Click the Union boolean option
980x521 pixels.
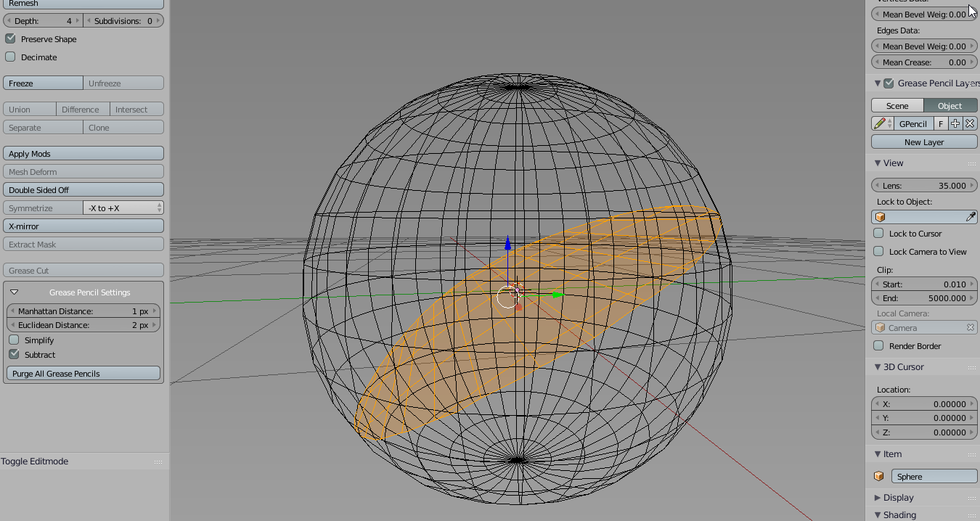[30, 110]
